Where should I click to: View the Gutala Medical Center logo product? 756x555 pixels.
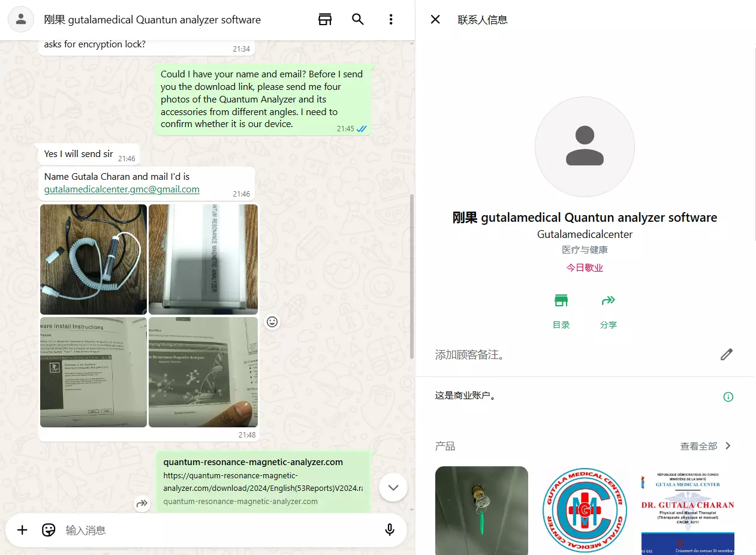[x=585, y=511]
